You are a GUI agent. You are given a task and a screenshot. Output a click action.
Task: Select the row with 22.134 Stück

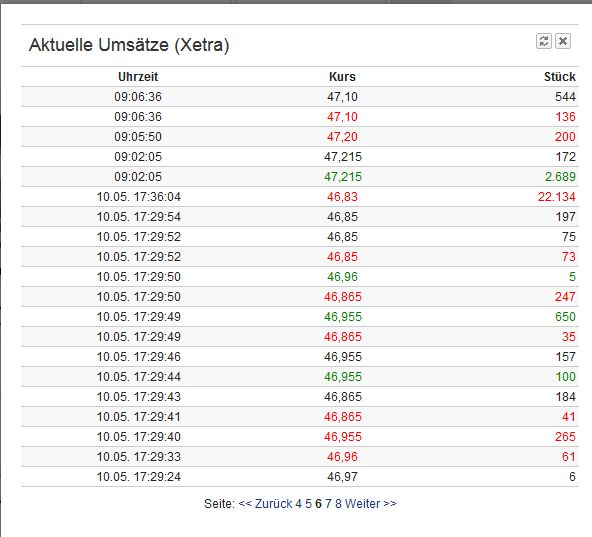[x=300, y=196]
